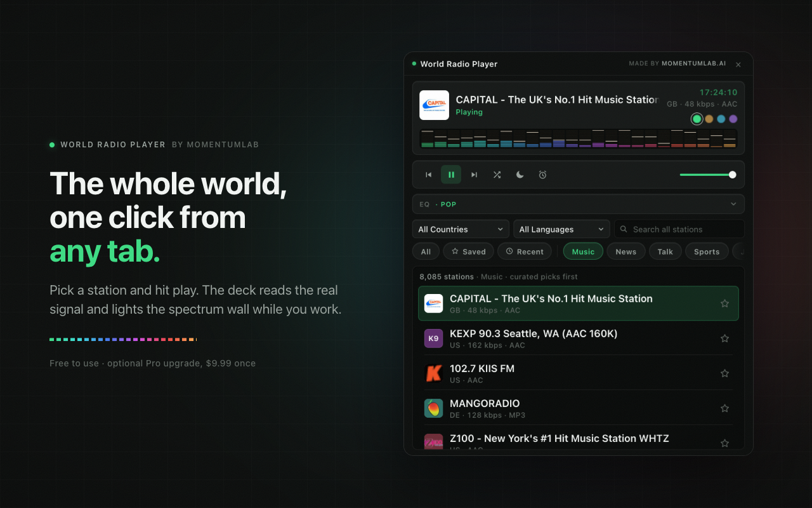Select the Sports category chip

(706, 251)
